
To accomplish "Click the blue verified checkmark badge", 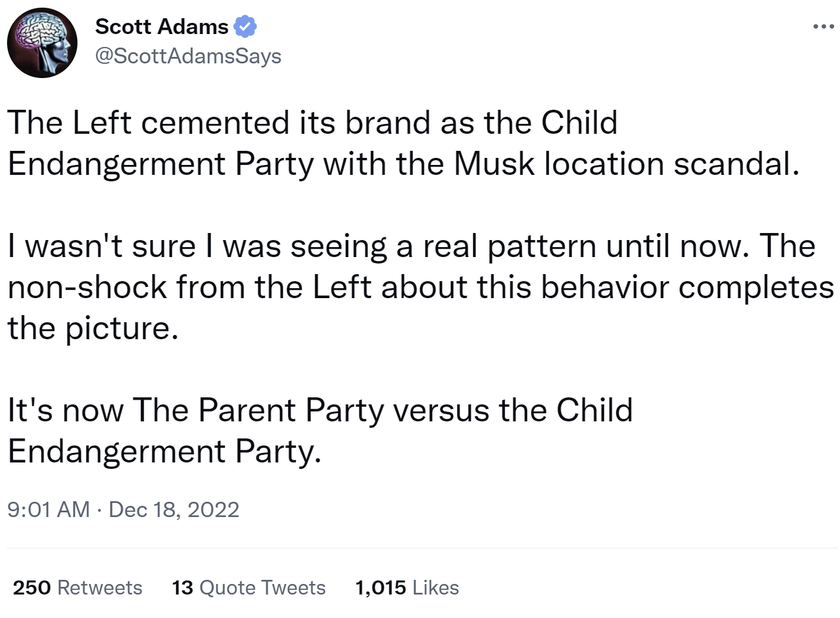I will point(245,27).
